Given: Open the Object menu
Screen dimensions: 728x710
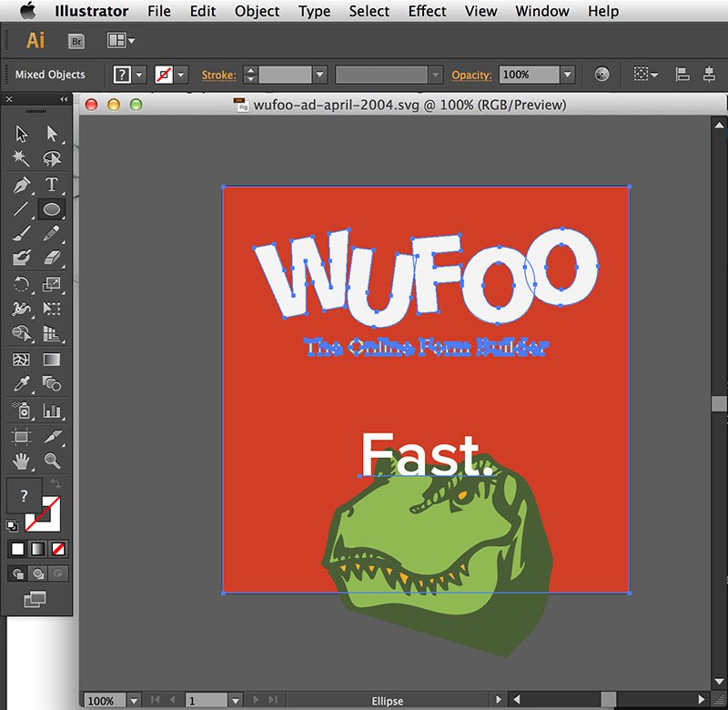Looking at the screenshot, I should [x=257, y=11].
